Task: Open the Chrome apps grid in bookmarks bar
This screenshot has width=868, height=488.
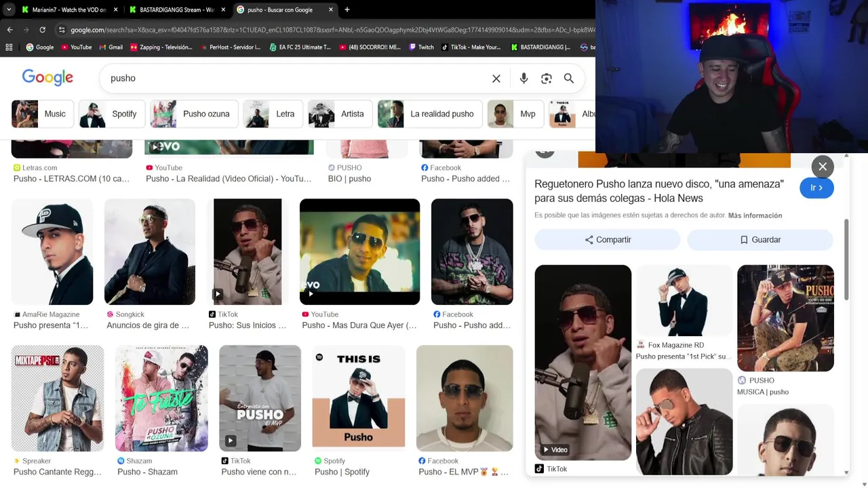Action: (x=9, y=47)
